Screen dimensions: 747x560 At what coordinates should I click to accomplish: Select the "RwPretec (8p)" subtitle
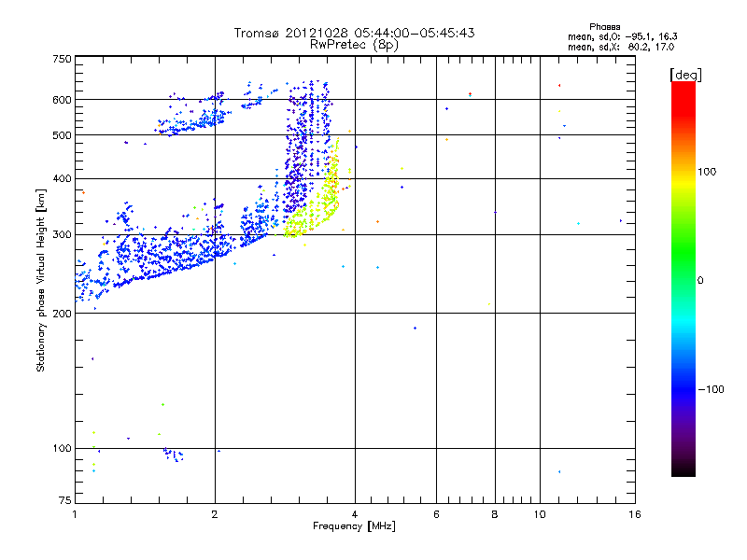click(x=354, y=45)
